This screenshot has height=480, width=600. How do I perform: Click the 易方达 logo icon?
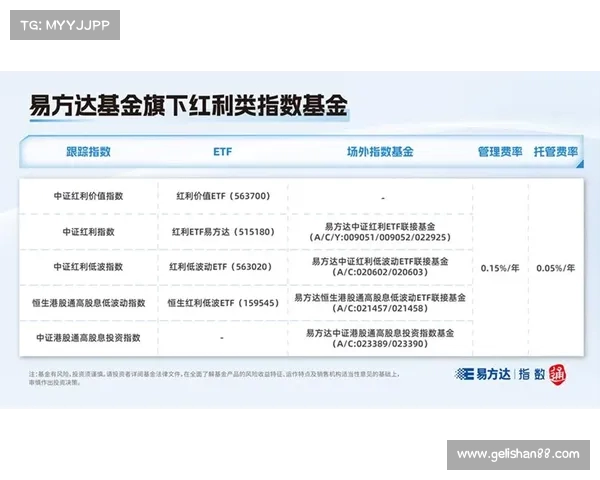coord(465,374)
